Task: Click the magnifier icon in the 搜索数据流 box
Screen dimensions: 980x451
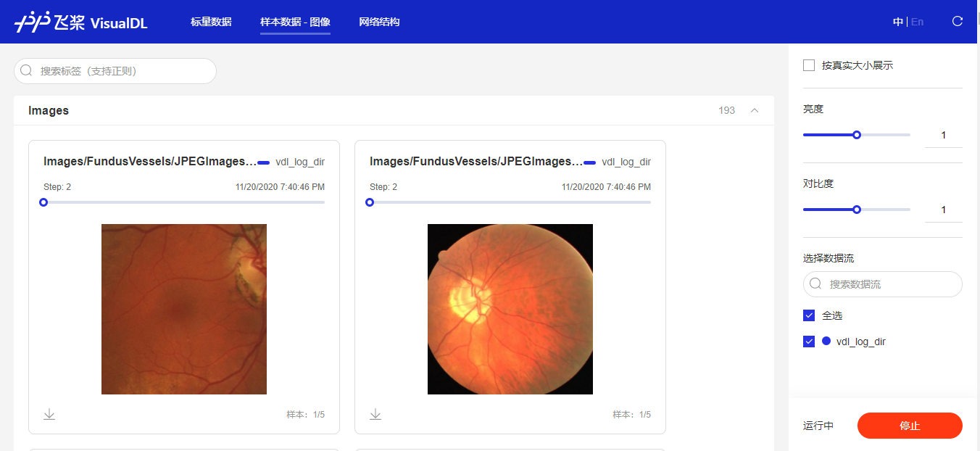Action: [x=815, y=284]
